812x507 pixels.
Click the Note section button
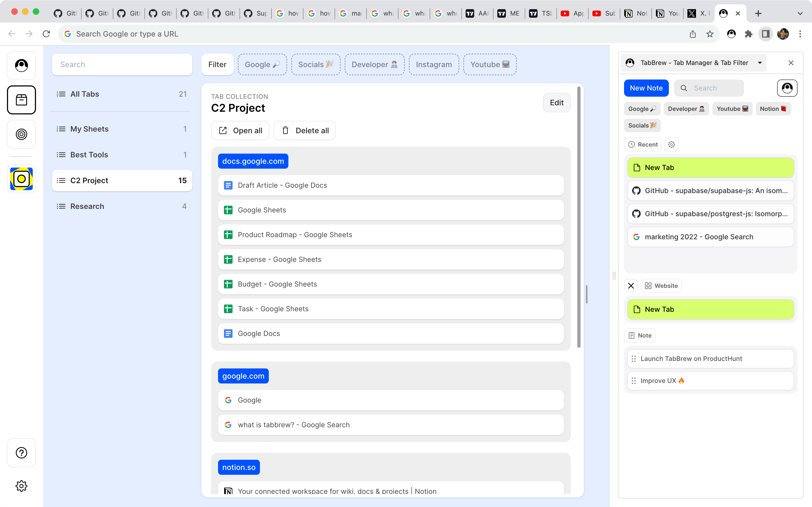(x=640, y=335)
